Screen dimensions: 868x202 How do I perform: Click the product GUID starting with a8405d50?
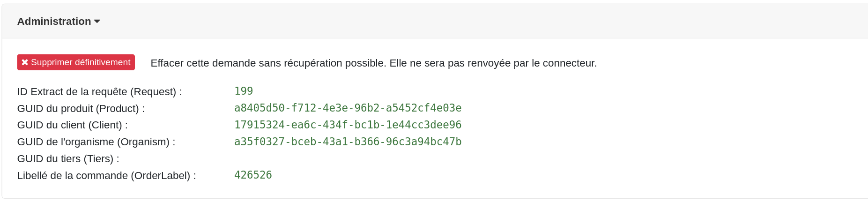[x=348, y=108]
